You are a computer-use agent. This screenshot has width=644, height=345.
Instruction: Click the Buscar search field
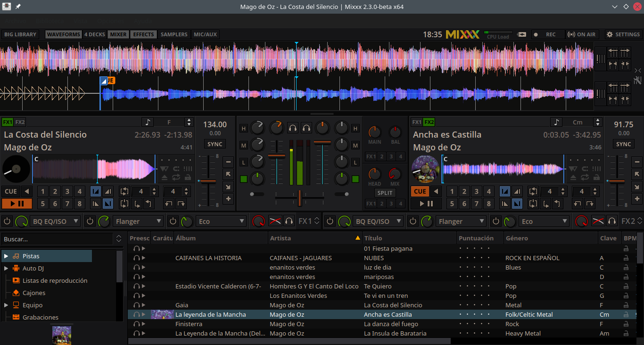57,239
